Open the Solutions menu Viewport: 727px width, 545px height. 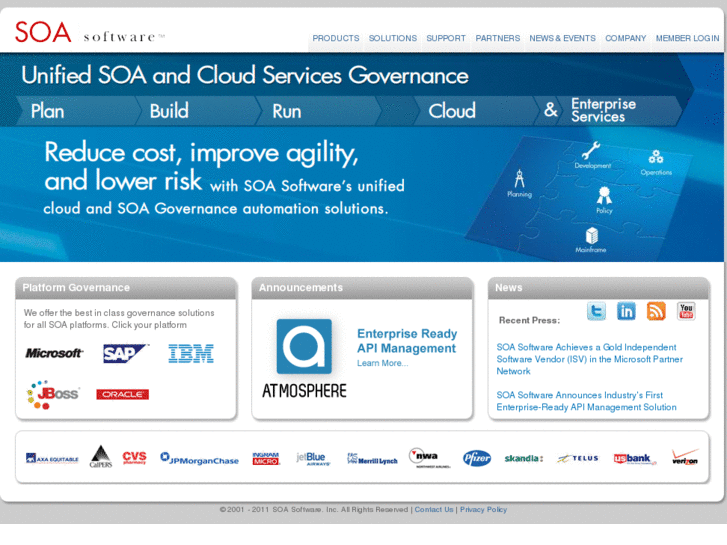[x=393, y=38]
